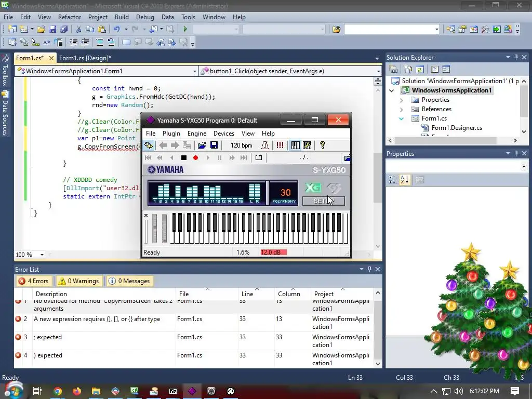The width and height of the screenshot is (532, 399).
Task: Open Chrome from the taskbar
Action: [x=58, y=391]
